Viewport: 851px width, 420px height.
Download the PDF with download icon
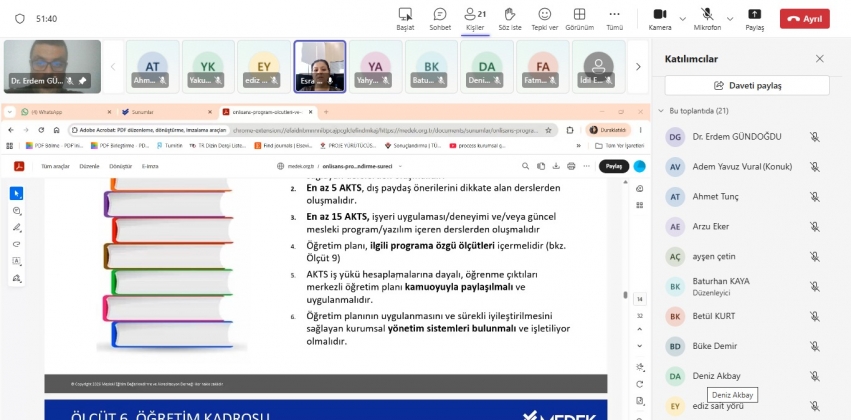556,167
